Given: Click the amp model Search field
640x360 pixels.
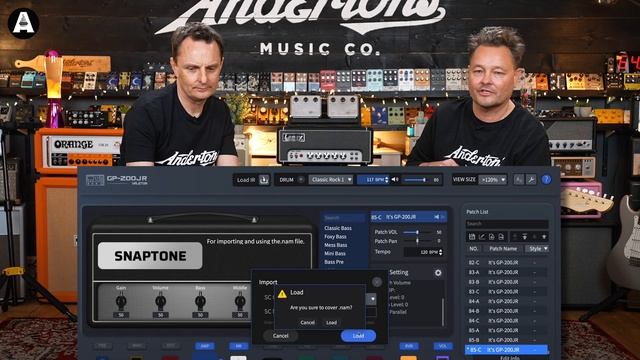Looking at the screenshot, I should click(344, 218).
